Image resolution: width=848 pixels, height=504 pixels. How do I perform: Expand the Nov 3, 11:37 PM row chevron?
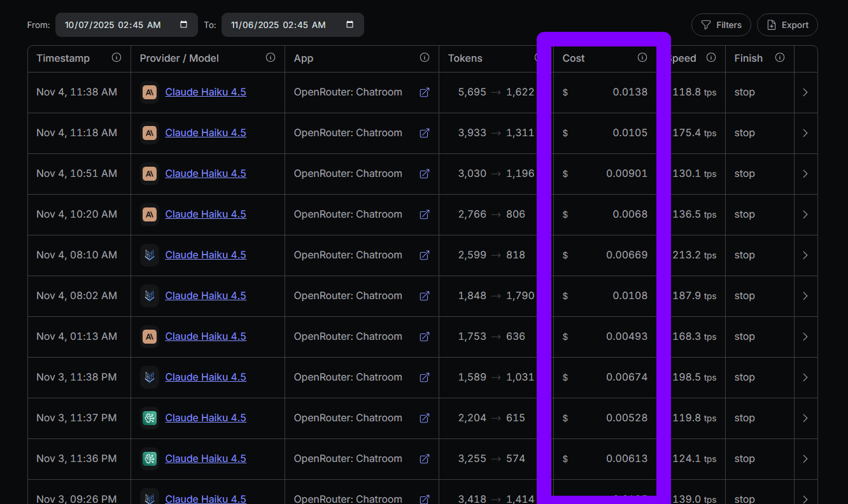click(805, 418)
